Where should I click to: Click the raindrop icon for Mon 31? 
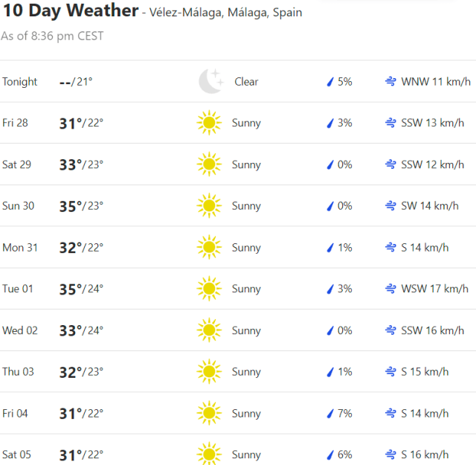(330, 248)
